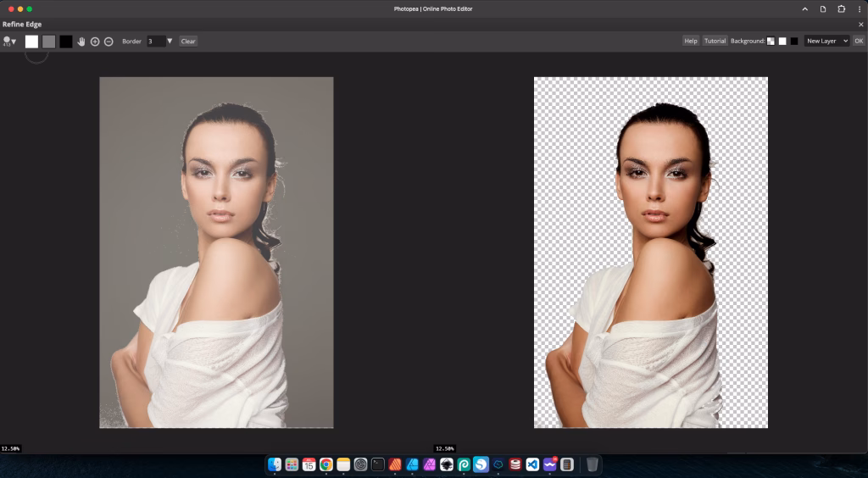Open the red database app in dock
Image resolution: width=868 pixels, height=478 pixels.
point(515,464)
